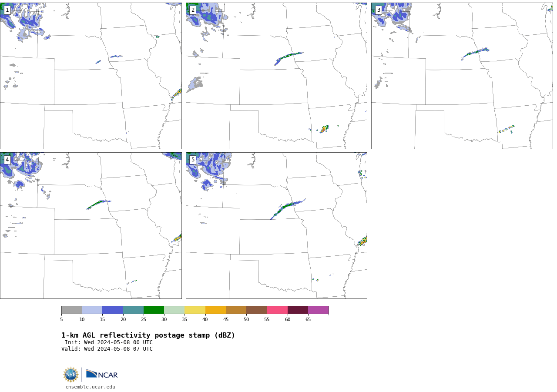Screen dimensions: 557x392
Task: Open ensemble member 2 reflectivity map
Action: [276, 76]
